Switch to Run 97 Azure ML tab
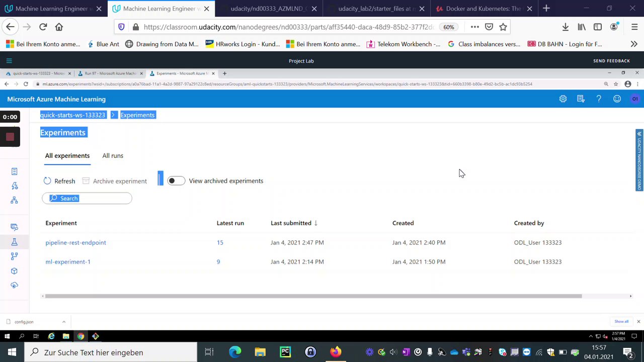The width and height of the screenshot is (644, 362). click(x=111, y=73)
